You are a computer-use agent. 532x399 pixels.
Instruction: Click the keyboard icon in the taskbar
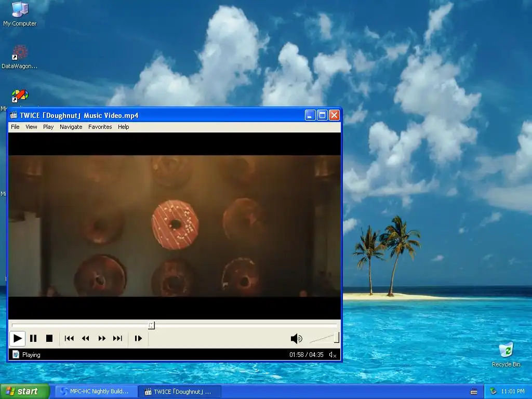click(474, 392)
